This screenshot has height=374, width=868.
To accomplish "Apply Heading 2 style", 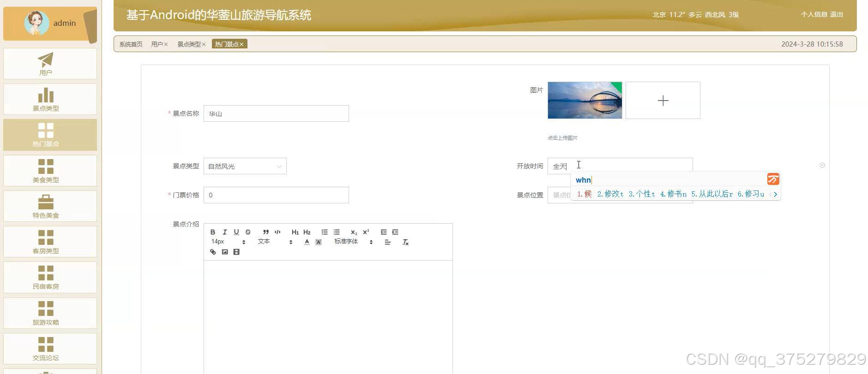I will pyautogui.click(x=307, y=232).
